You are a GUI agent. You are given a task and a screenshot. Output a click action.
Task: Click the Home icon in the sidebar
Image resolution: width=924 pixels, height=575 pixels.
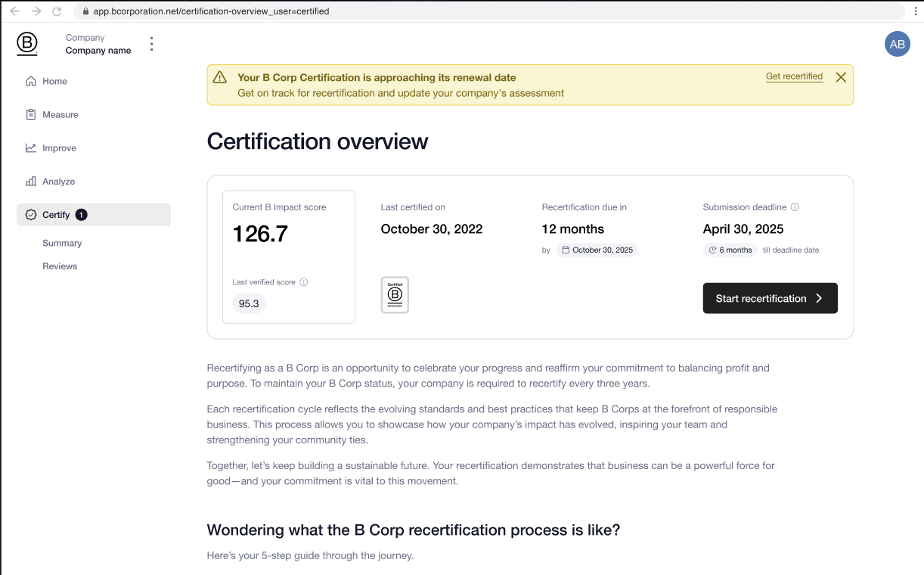(x=31, y=81)
